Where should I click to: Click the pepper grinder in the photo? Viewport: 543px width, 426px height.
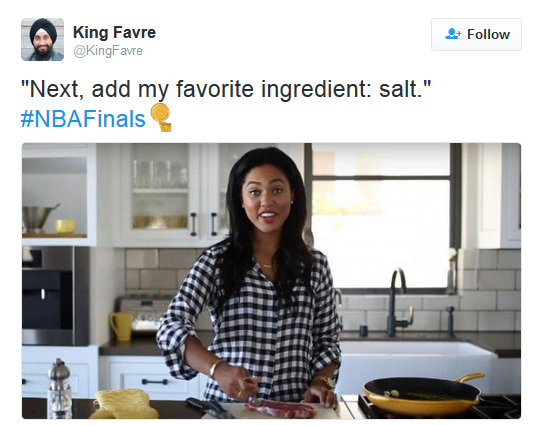point(59,388)
